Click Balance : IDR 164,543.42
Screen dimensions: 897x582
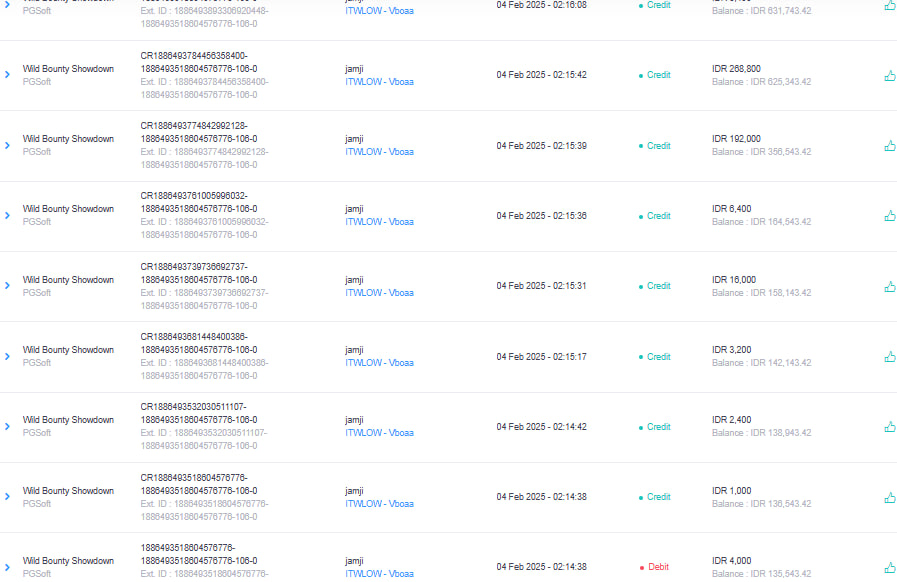pyautogui.click(x=761, y=221)
